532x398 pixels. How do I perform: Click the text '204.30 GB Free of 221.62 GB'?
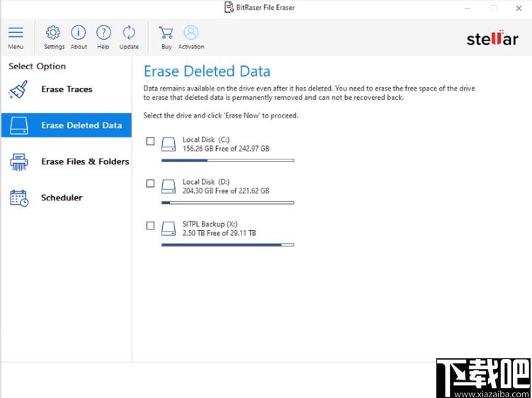pos(226,191)
